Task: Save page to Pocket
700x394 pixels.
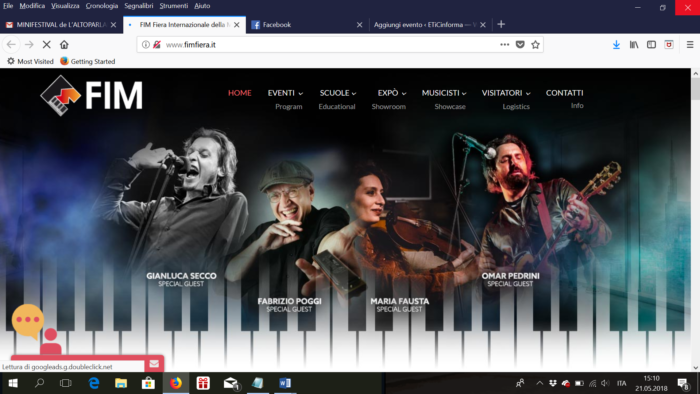Action: point(520,45)
